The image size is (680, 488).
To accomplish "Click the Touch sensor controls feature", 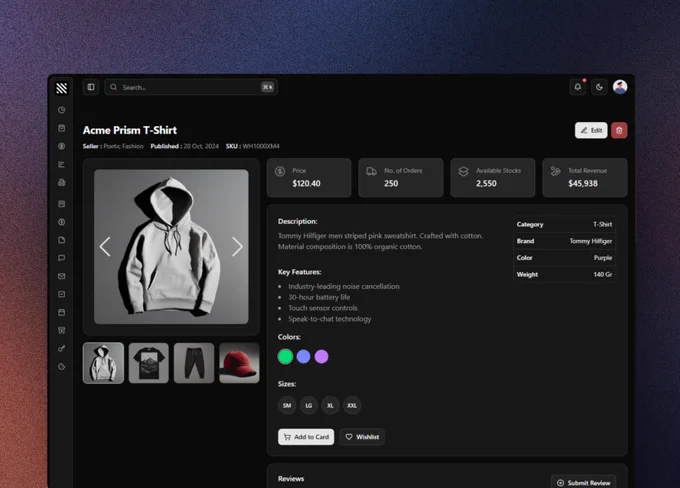I will pos(323,308).
